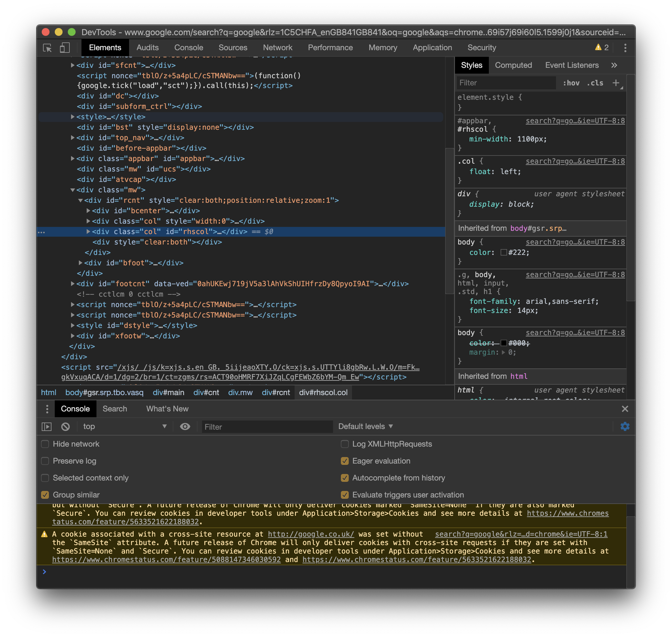Create a live expression with eye icon

185,426
